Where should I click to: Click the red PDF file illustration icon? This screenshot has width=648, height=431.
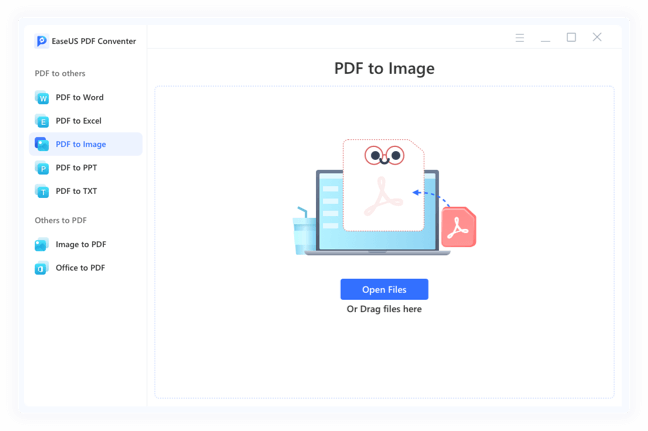click(x=459, y=227)
